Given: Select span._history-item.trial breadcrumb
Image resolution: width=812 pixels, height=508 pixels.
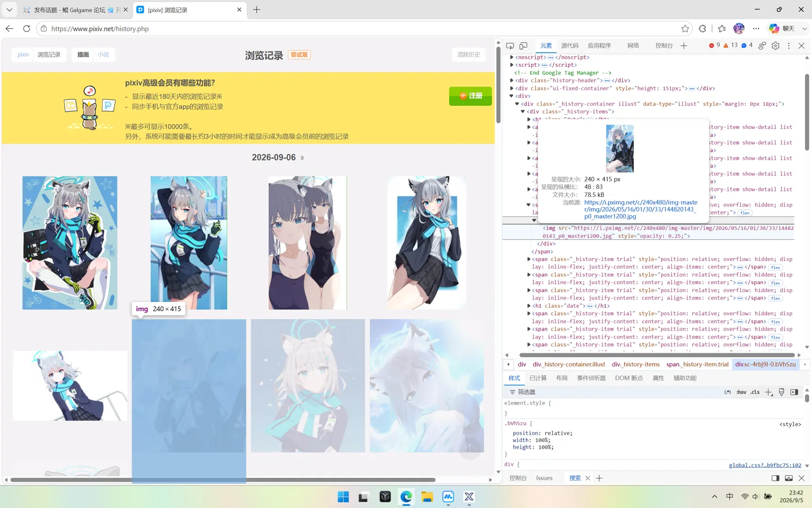Looking at the screenshot, I should 697,364.
